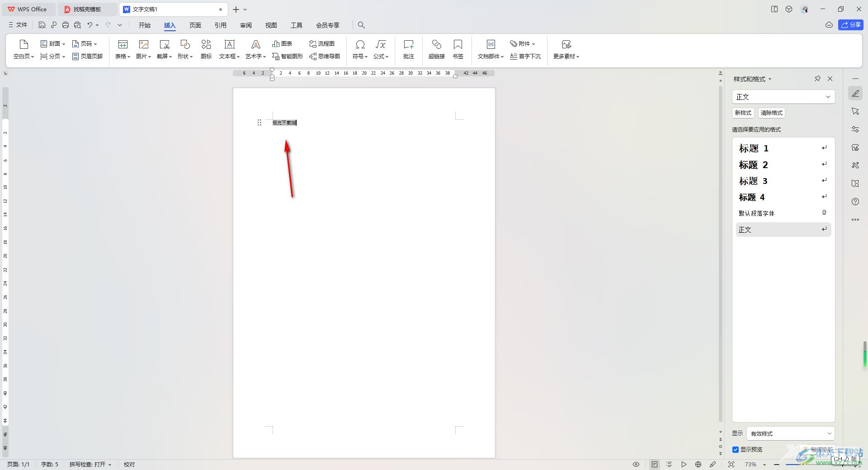Screen dimensions: 868x470
Task: Switch to the 审阅 ribbon tab
Action: point(246,25)
